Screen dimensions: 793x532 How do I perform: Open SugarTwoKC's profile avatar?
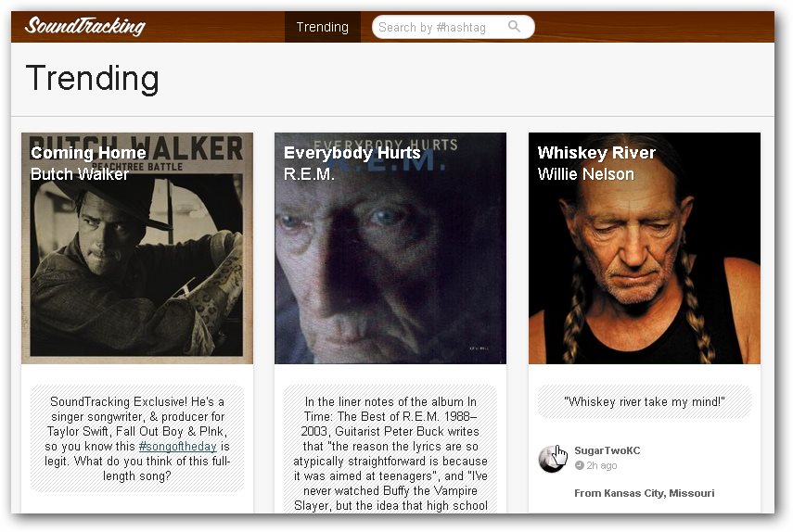click(552, 459)
